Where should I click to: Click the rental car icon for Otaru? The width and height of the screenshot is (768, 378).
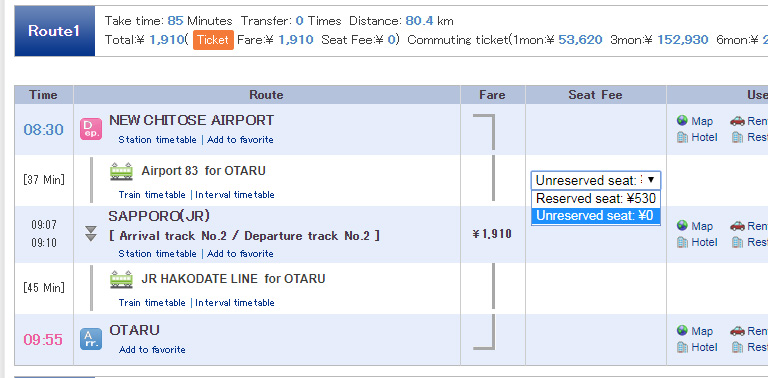[737, 331]
